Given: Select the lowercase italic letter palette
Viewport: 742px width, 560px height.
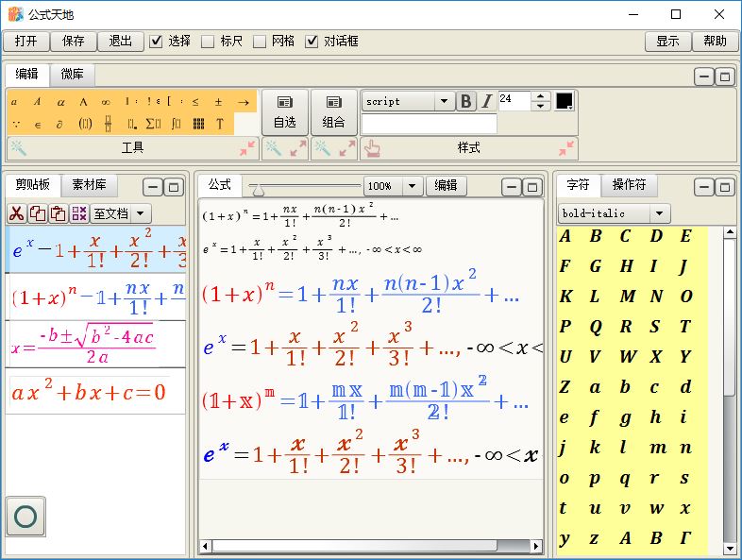Looking at the screenshot, I should (x=15, y=102).
